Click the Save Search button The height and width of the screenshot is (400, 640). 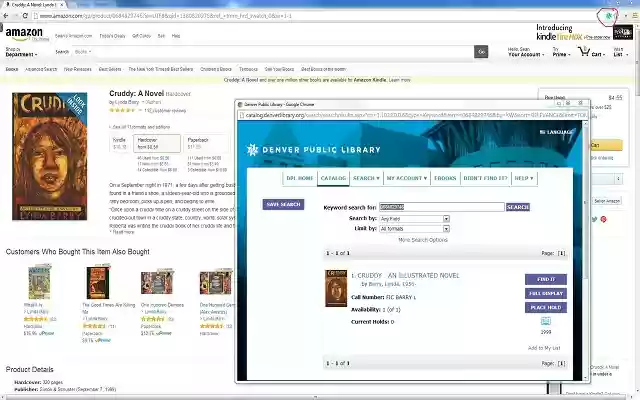tap(283, 204)
